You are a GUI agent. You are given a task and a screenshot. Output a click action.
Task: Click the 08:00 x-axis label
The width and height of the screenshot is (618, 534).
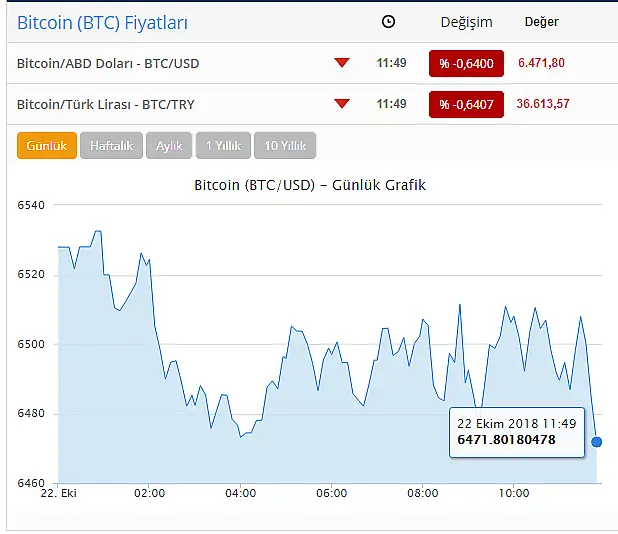[x=423, y=493]
